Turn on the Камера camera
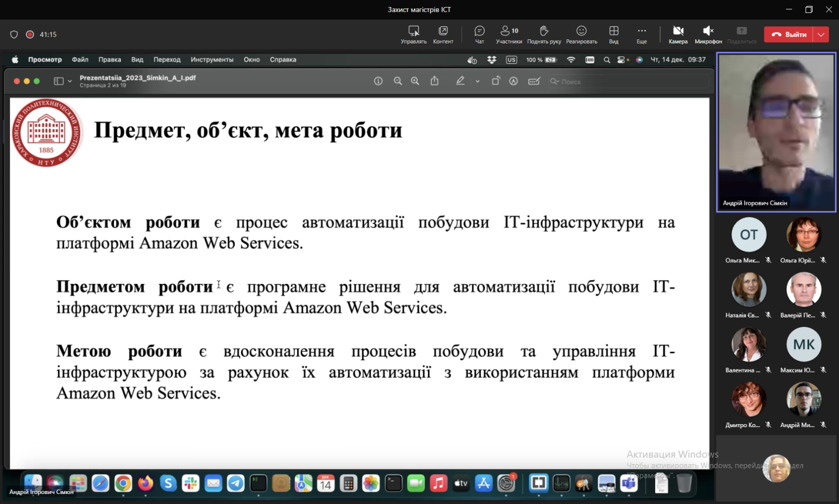839x504 pixels. (678, 34)
